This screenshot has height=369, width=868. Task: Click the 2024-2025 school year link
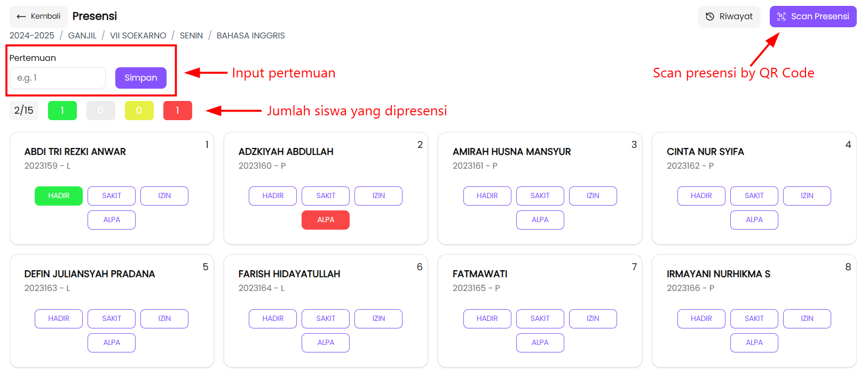point(33,35)
